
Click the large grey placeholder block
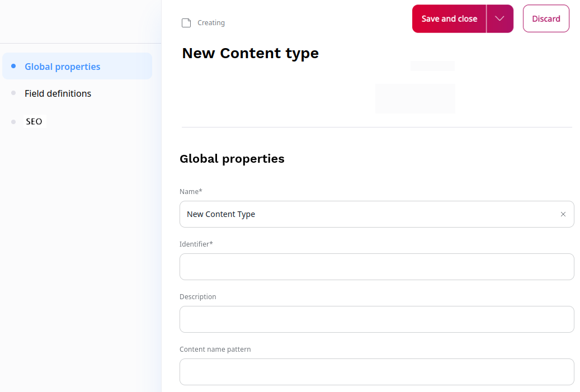(x=415, y=98)
